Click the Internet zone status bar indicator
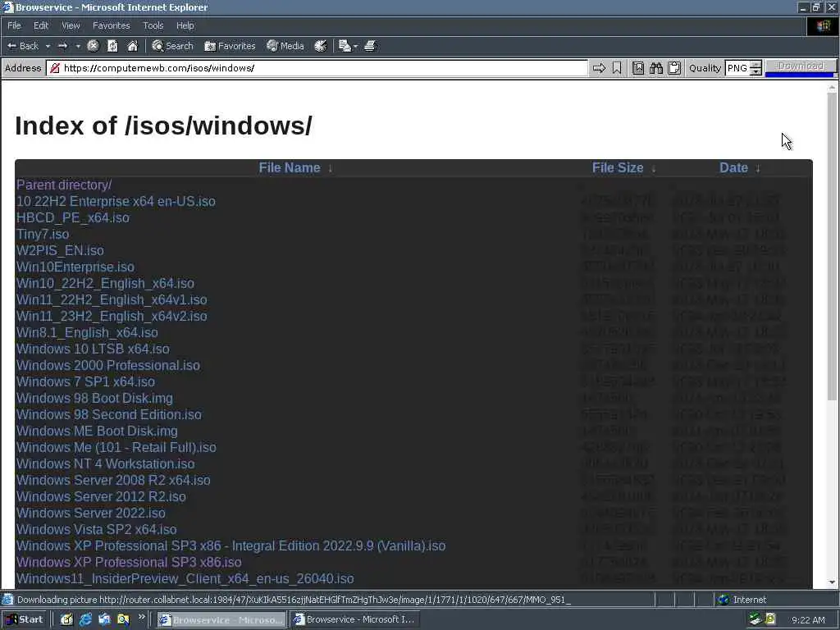 742,600
